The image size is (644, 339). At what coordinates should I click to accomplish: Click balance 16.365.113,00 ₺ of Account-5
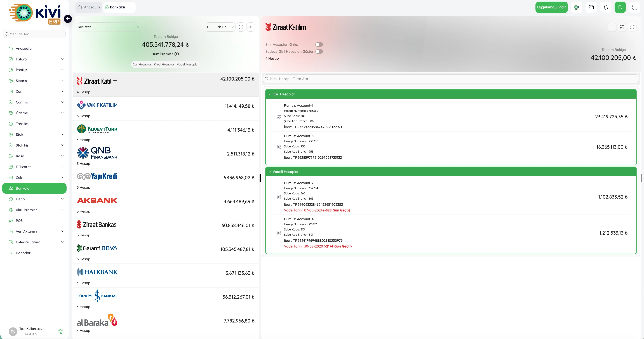click(612, 147)
